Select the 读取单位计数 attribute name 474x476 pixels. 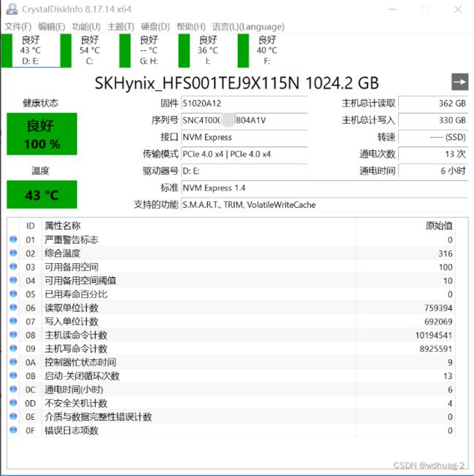tap(71, 308)
